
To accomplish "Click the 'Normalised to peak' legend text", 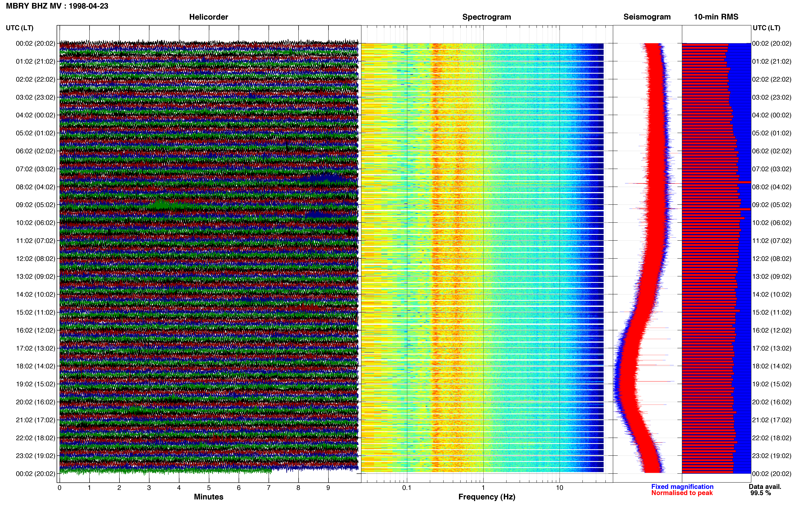I will [682, 493].
